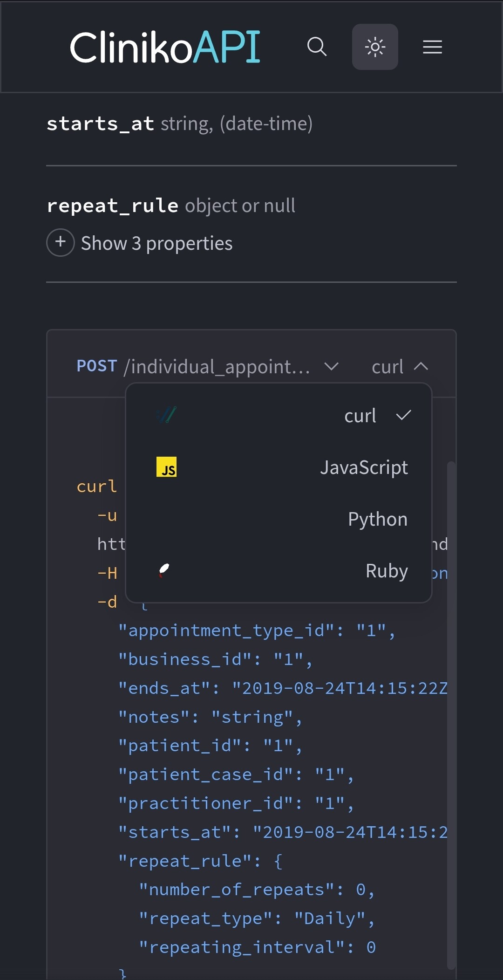Image resolution: width=503 pixels, height=980 pixels.
Task: Pick Python in the language list
Action: (x=377, y=519)
